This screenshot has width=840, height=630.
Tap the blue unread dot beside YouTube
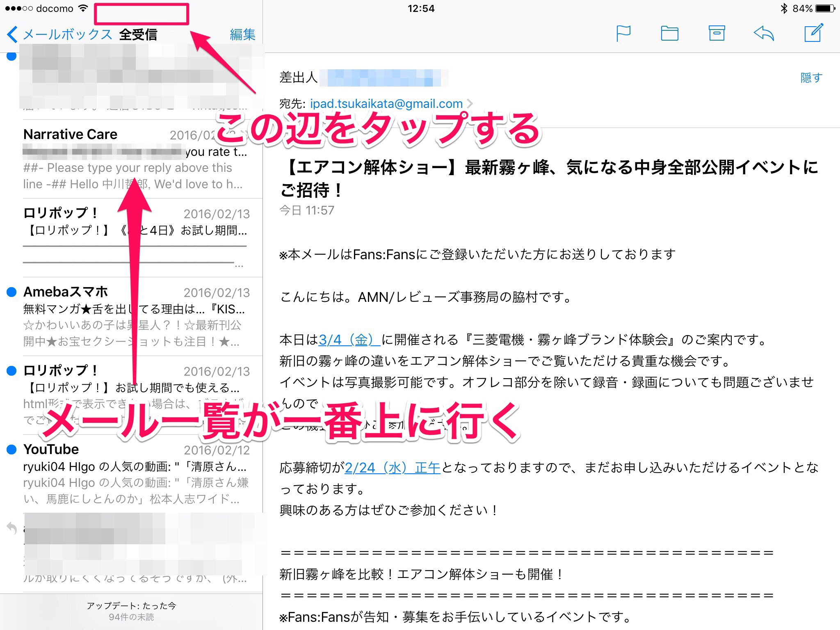point(11,450)
